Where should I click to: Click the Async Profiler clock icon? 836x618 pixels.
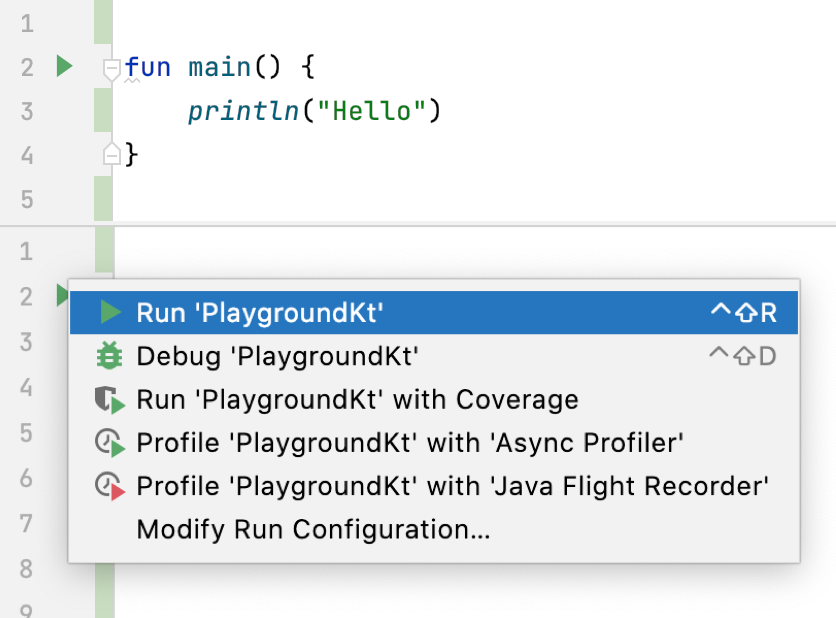point(108,443)
